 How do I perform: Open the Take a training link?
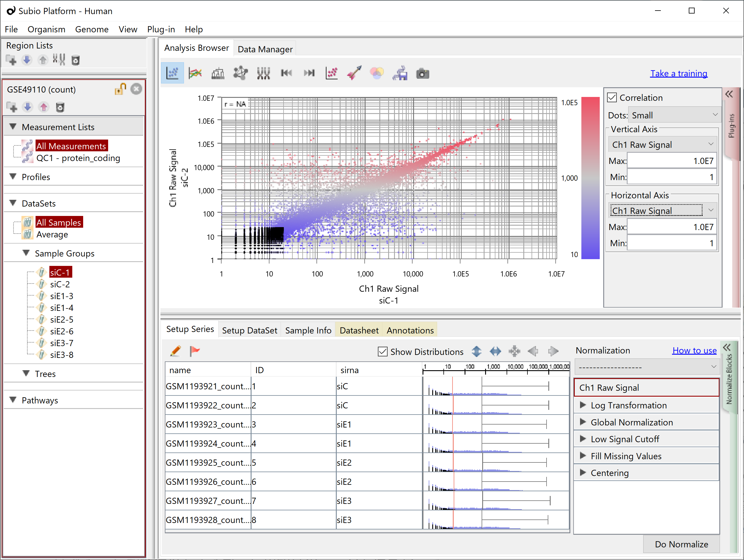679,73
